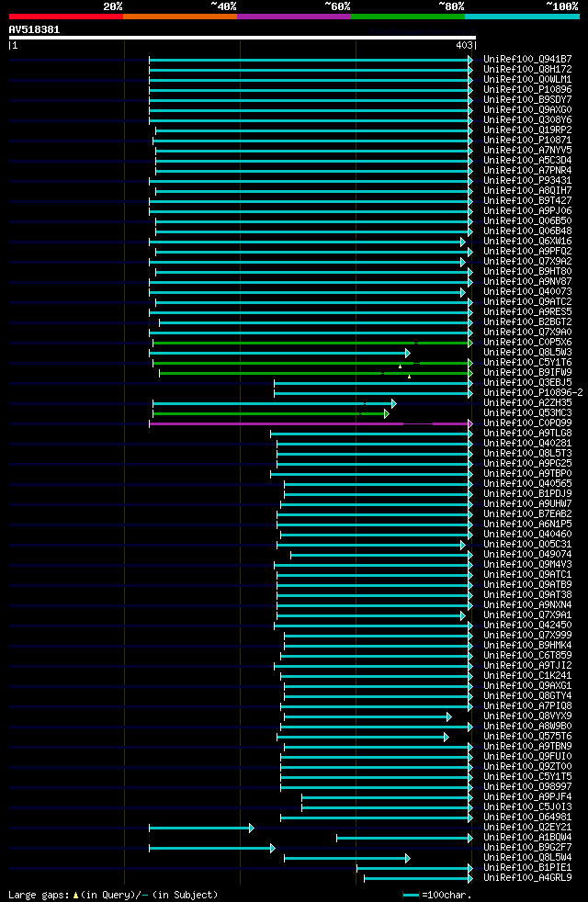
Task: Click the =100char. scale legend
Action: coord(437,895)
